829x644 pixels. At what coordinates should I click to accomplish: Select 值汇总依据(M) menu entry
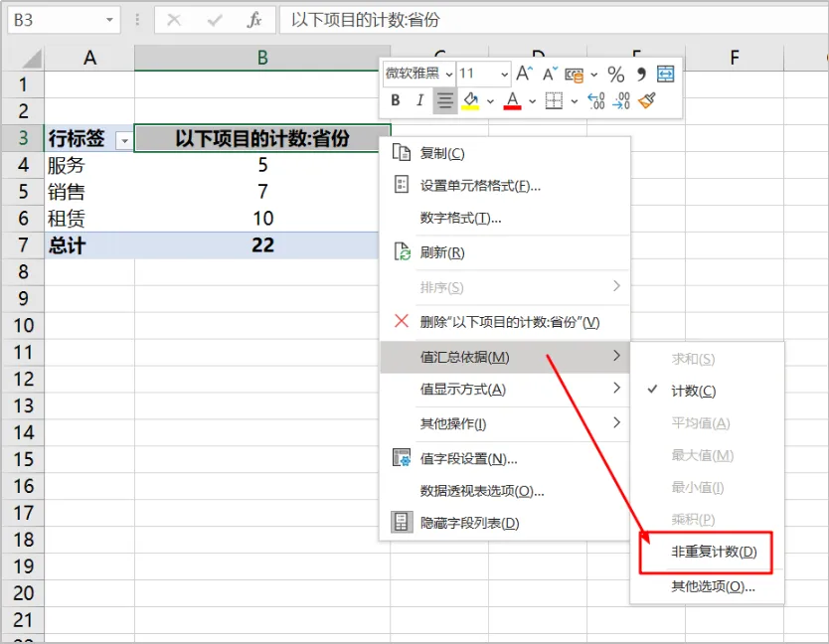tap(505, 357)
